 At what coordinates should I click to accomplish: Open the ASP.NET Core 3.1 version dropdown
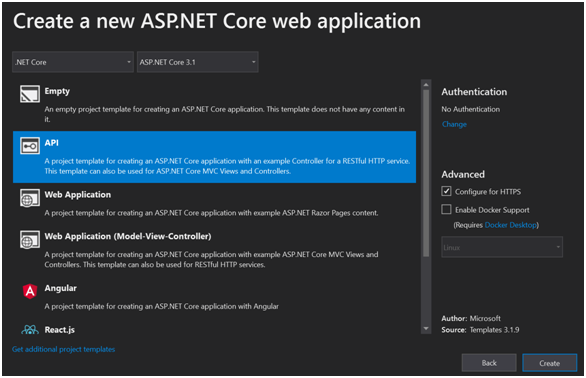click(198, 62)
